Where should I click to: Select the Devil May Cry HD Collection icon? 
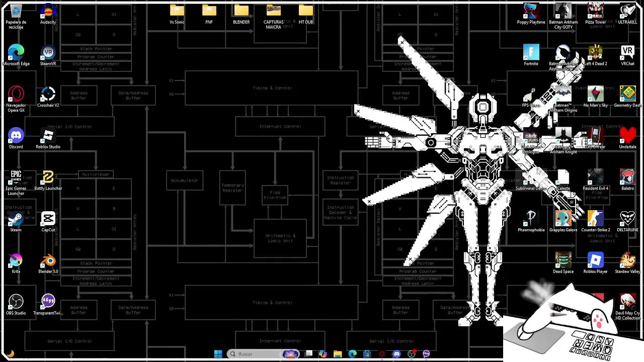pyautogui.click(x=628, y=307)
